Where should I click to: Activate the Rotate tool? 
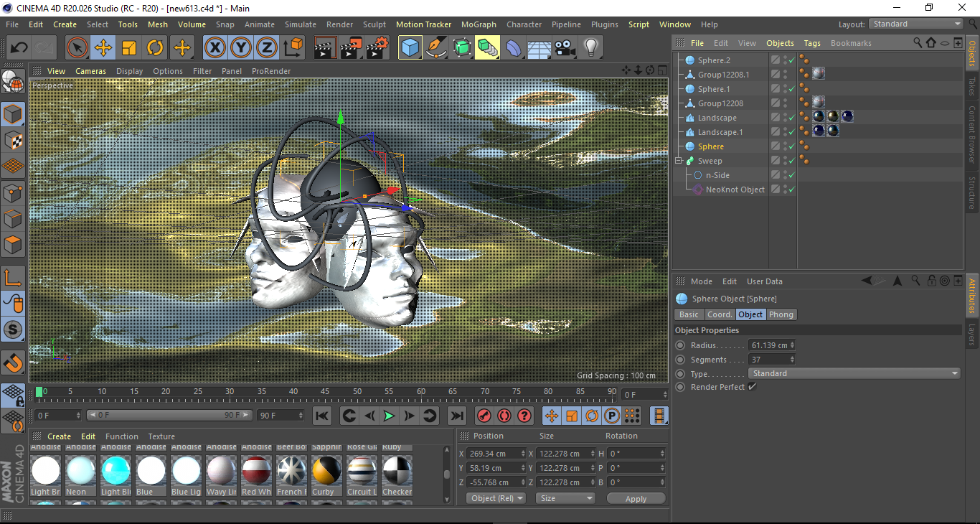pyautogui.click(x=155, y=48)
